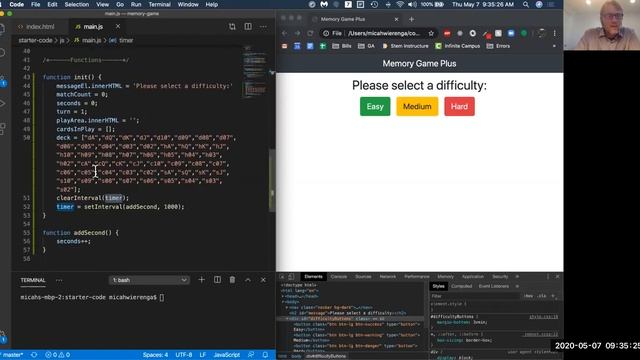
Task: Switch to DevTools Memory tab
Action: tap(446, 277)
